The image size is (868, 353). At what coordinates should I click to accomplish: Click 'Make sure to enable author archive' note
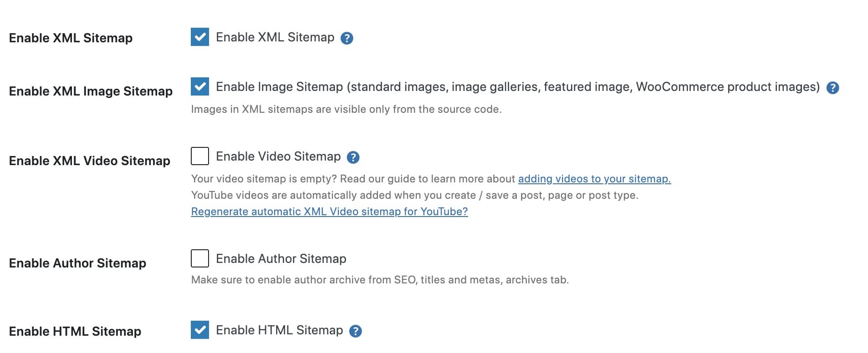[380, 280]
